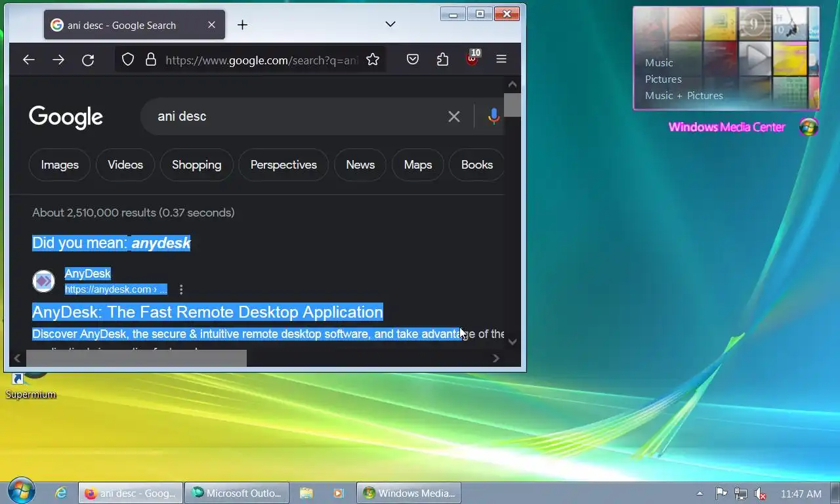Open the file explorer taskbar icon
The height and width of the screenshot is (504, 840).
306,493
